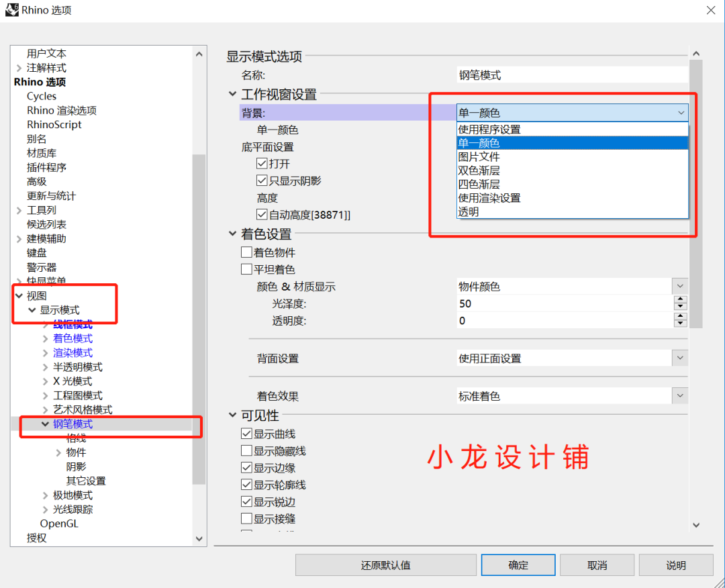This screenshot has width=725, height=588.
Task: Choose 四色渐层 from the background list
Action: click(572, 185)
